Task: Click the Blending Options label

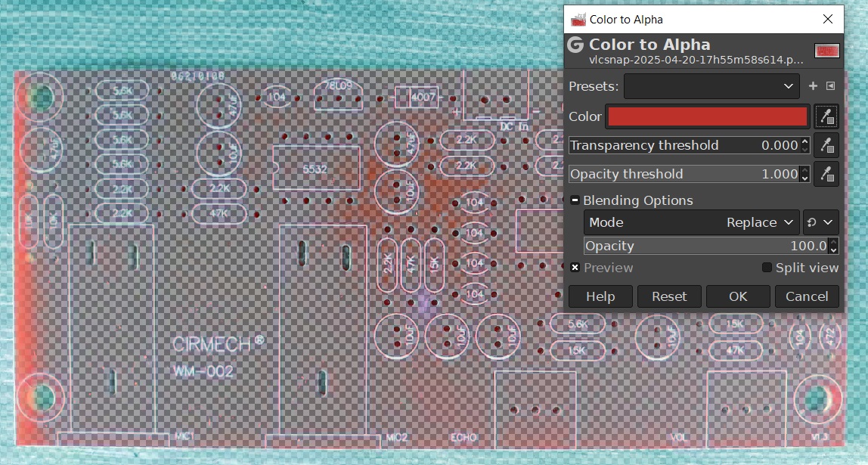Action: pyautogui.click(x=637, y=200)
